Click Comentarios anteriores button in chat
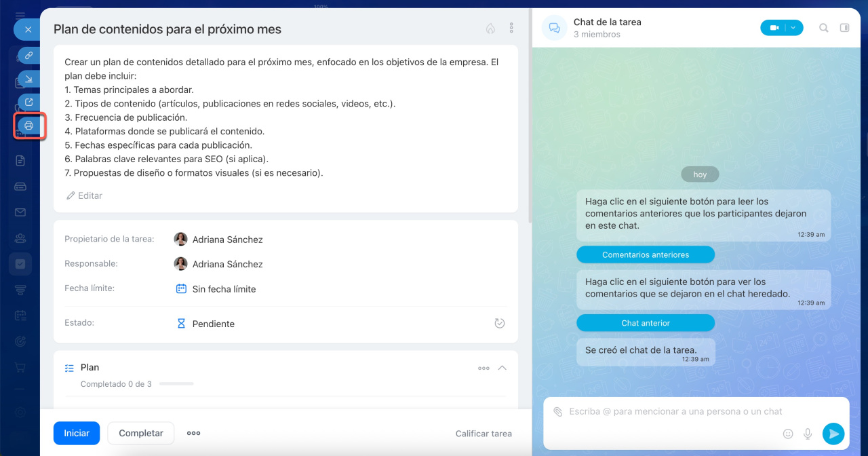This screenshot has height=456, width=868. (x=646, y=255)
